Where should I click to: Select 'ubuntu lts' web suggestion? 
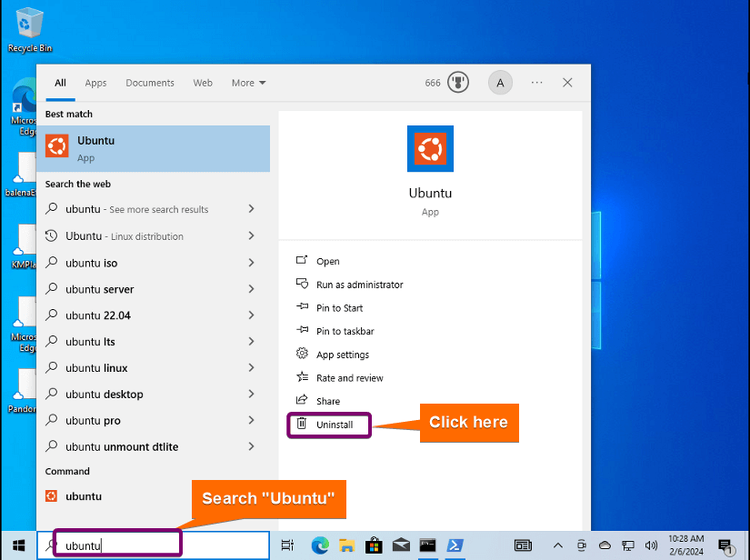[x=90, y=342]
